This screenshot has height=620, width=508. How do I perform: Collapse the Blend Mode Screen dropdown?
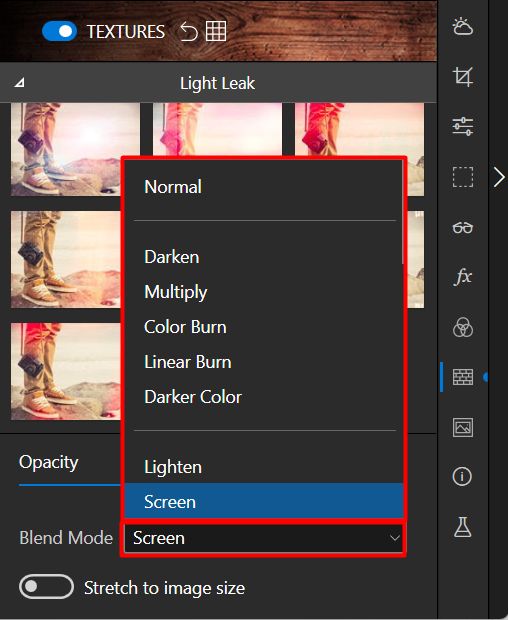(263, 538)
